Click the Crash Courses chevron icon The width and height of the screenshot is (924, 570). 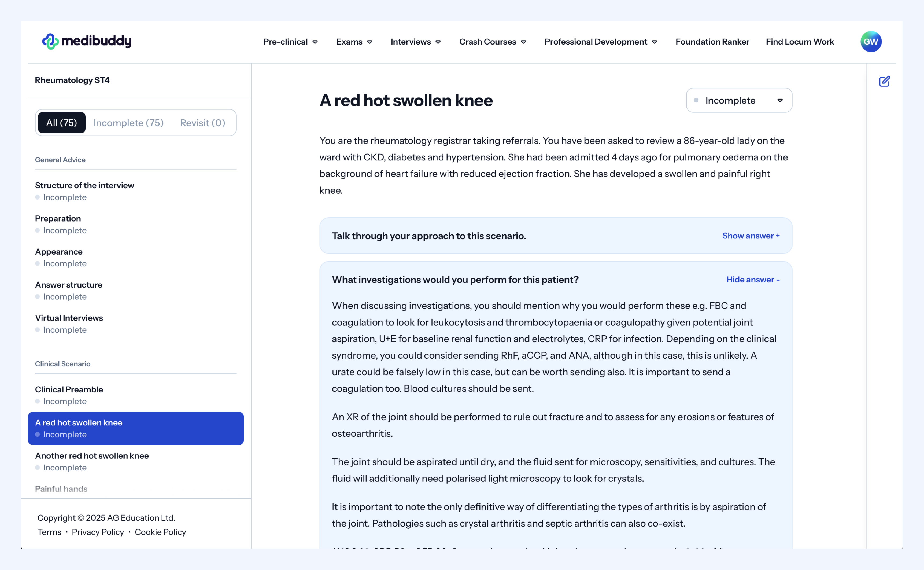click(523, 42)
